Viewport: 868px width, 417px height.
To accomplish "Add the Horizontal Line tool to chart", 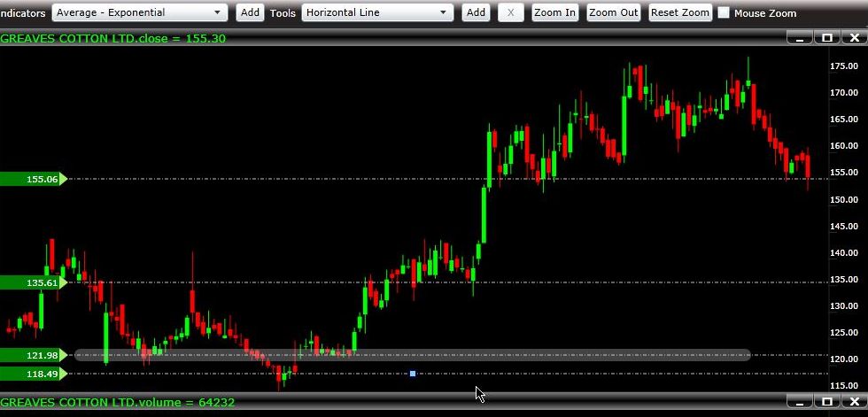I will [476, 12].
